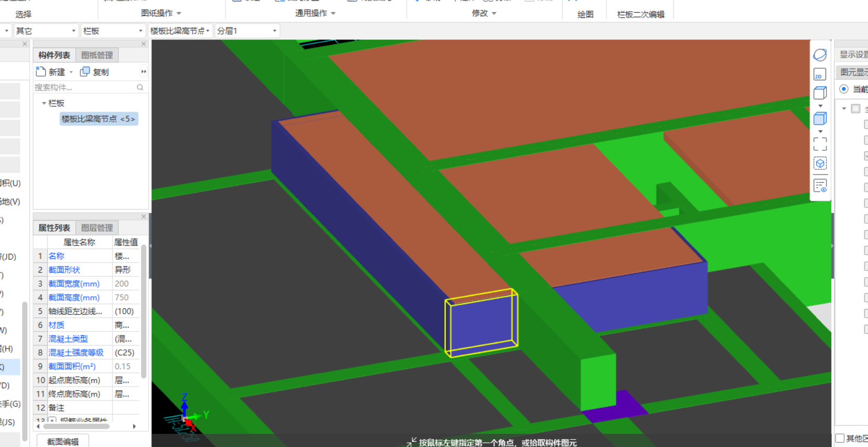Click the 混凝土类型 property row

point(87,339)
